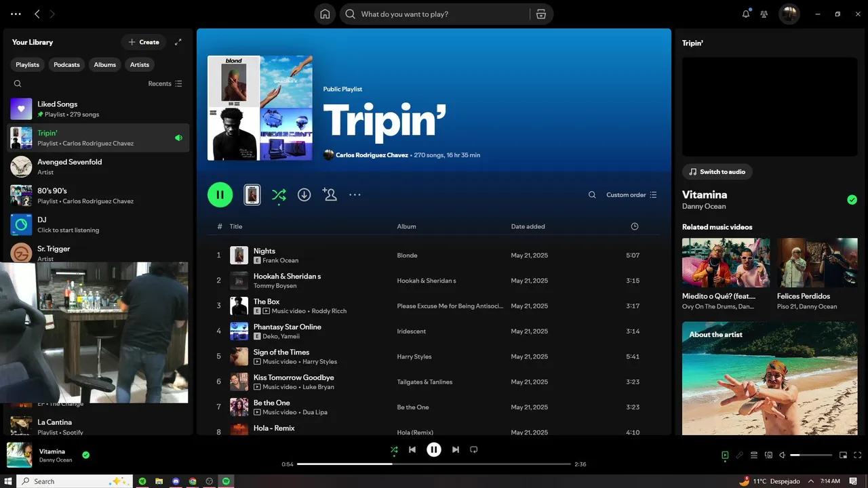
Task: Open the Windows Start menu
Action: [8, 481]
